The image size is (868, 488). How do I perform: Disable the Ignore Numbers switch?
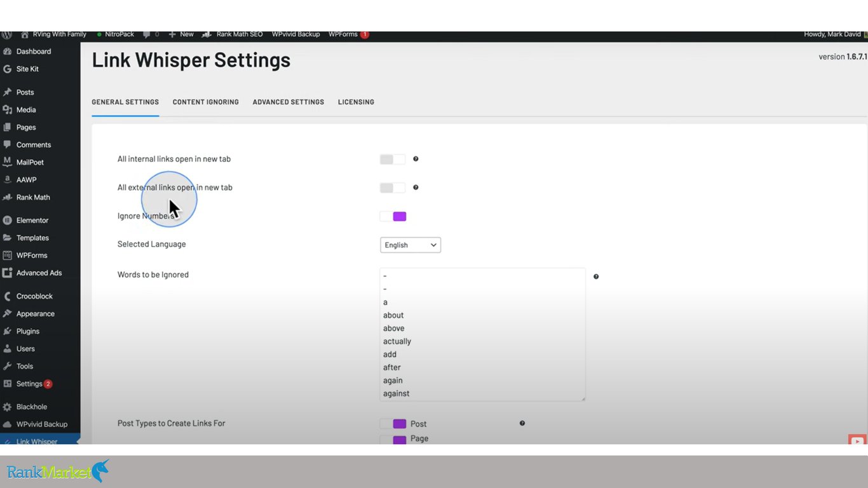[393, 216]
